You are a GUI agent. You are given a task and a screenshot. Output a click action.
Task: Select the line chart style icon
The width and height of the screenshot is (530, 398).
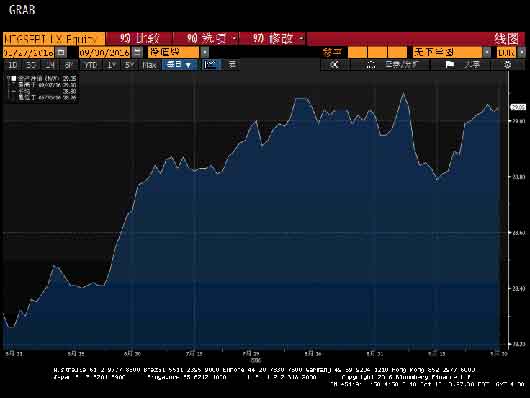211,64
